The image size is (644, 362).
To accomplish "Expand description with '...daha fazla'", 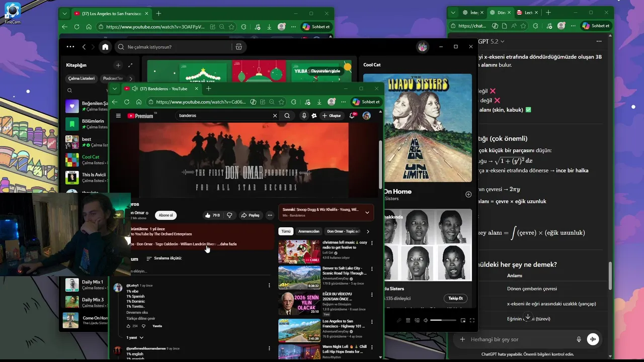I will [227, 244].
